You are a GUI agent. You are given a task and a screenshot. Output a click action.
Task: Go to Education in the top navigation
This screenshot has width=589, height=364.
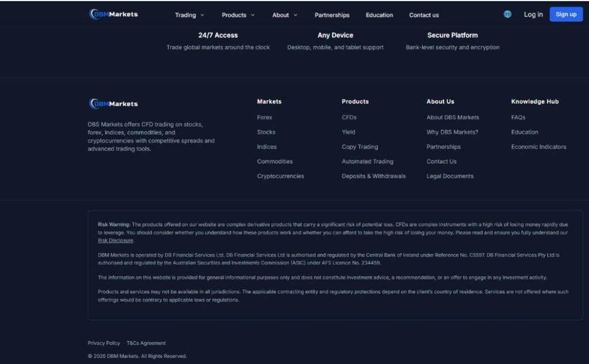379,15
